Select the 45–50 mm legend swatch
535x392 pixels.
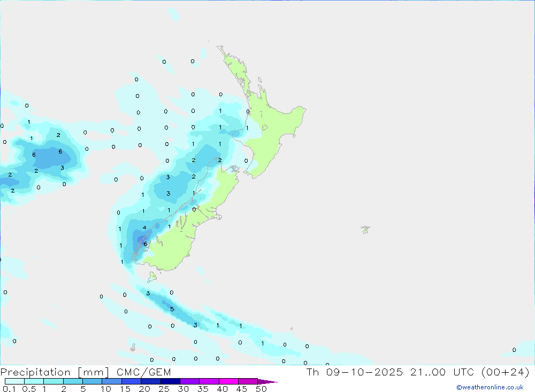[x=248, y=381]
